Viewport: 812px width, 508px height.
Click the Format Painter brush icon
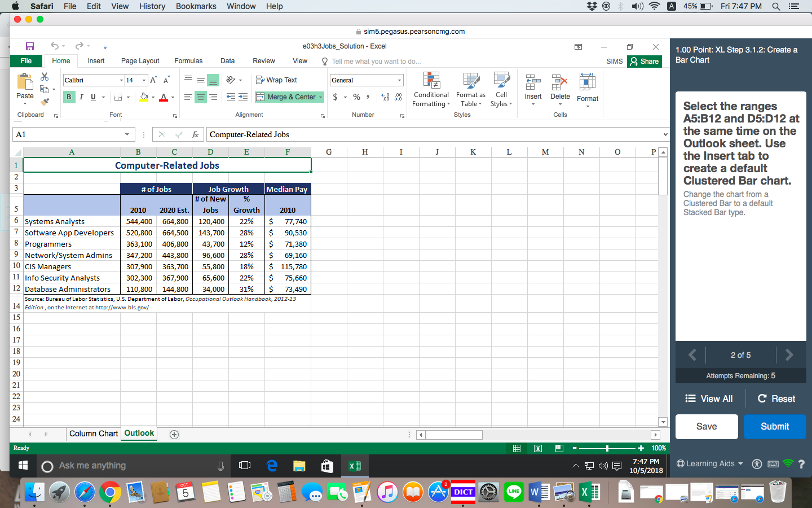point(45,102)
